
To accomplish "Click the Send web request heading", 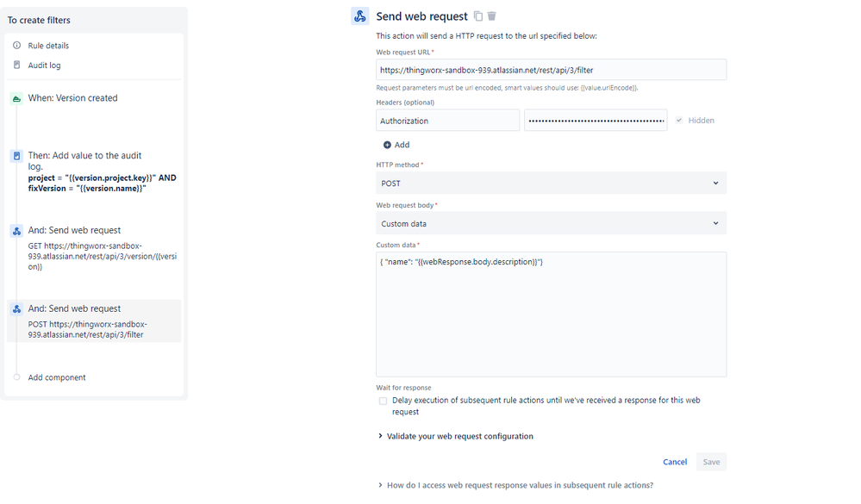I will (x=421, y=16).
